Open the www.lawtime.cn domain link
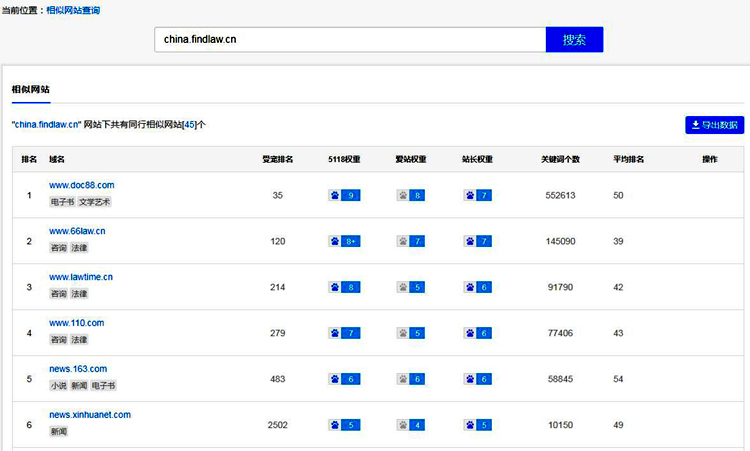Image resolution: width=750 pixels, height=451 pixels. (80, 277)
